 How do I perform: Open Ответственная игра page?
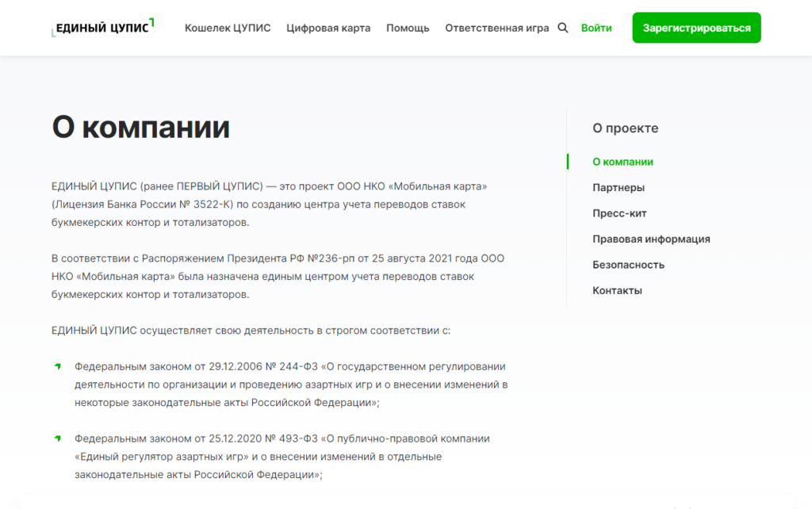[x=496, y=28]
